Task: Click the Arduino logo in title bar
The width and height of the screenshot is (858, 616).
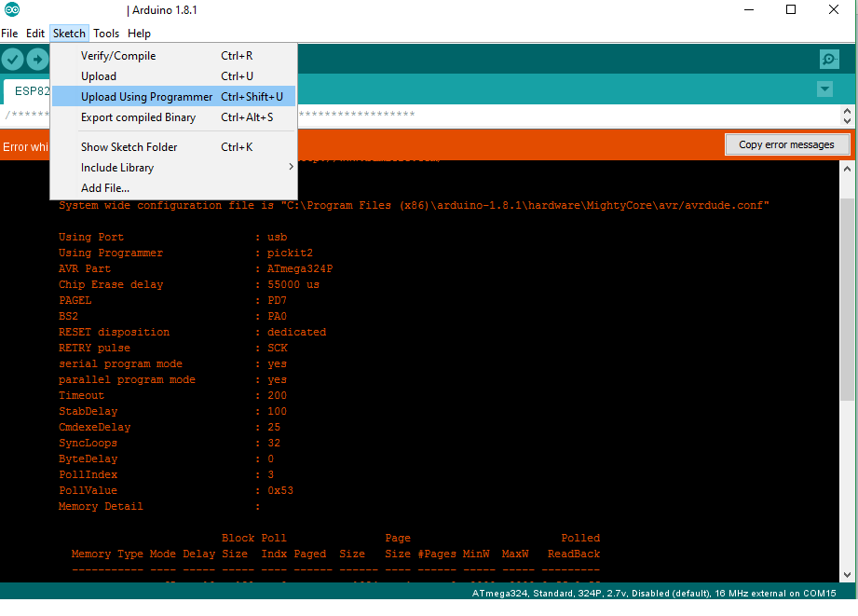Action: (x=11, y=9)
